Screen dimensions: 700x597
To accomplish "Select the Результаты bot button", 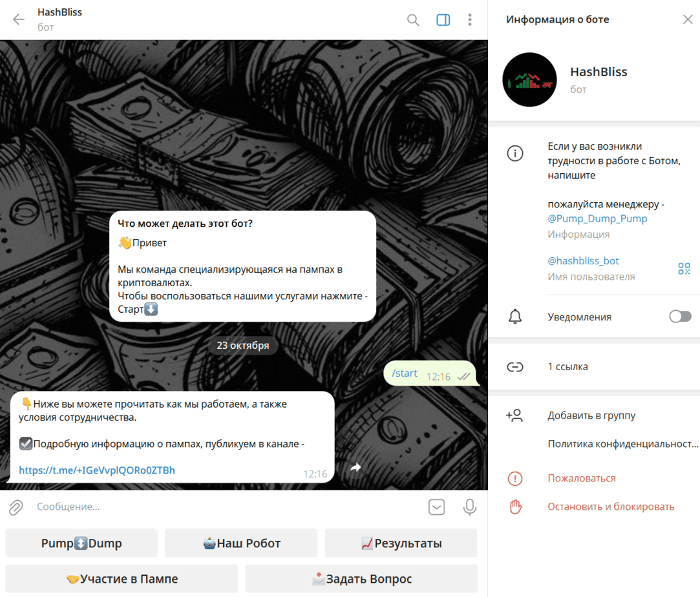I will click(401, 543).
